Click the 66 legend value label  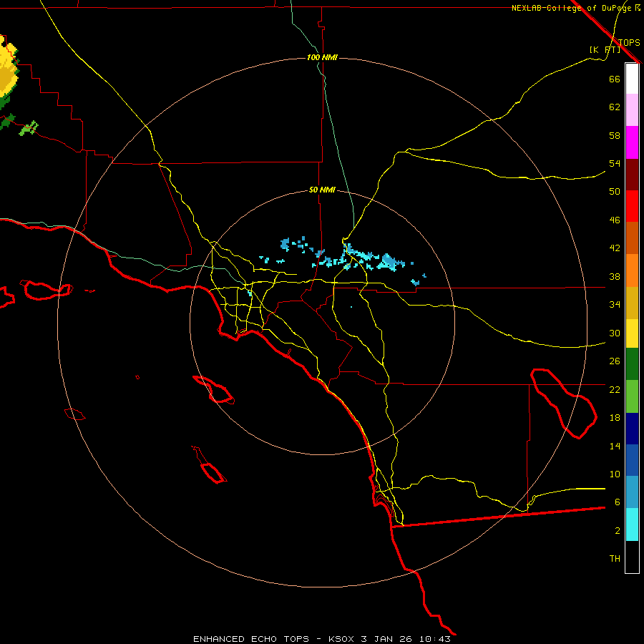point(615,79)
